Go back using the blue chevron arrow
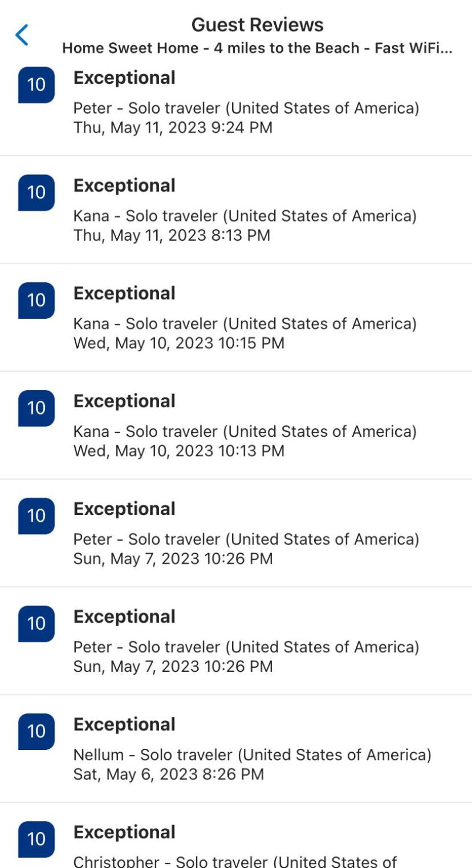Viewport: 472px width, 868px height. coord(22,35)
